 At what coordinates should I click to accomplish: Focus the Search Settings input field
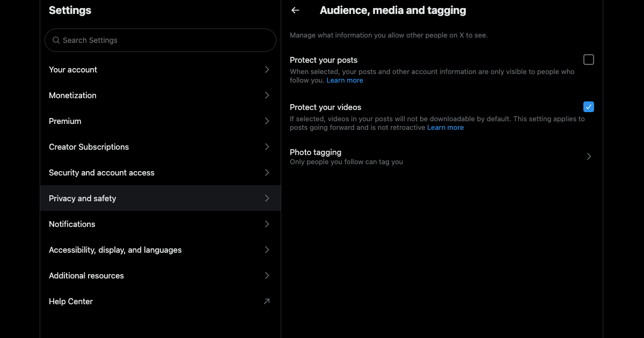[160, 40]
